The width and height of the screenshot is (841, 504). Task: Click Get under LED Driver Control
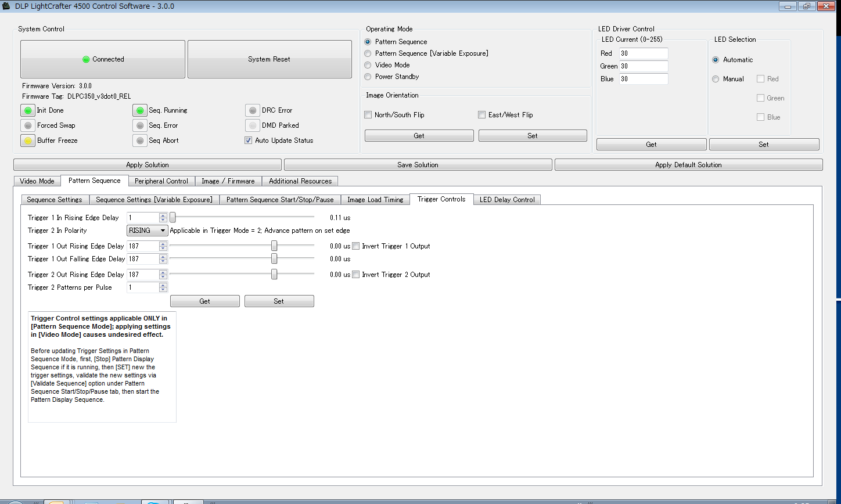click(652, 145)
